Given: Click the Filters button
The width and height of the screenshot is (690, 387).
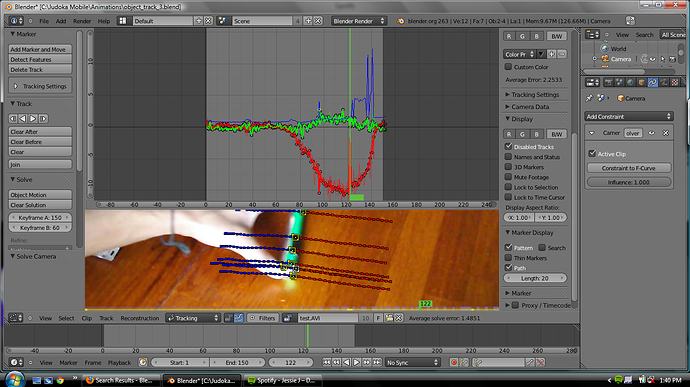Looking at the screenshot, I should click(x=263, y=318).
